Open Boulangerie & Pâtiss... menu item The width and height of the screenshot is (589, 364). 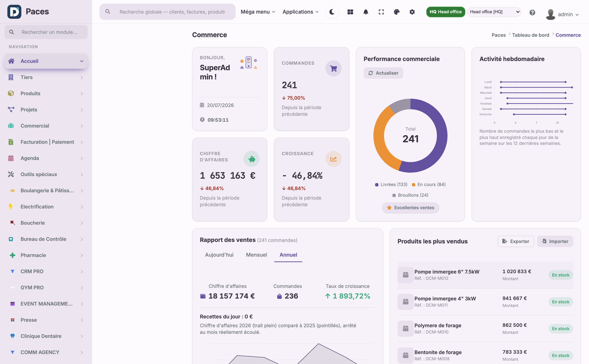click(46, 190)
